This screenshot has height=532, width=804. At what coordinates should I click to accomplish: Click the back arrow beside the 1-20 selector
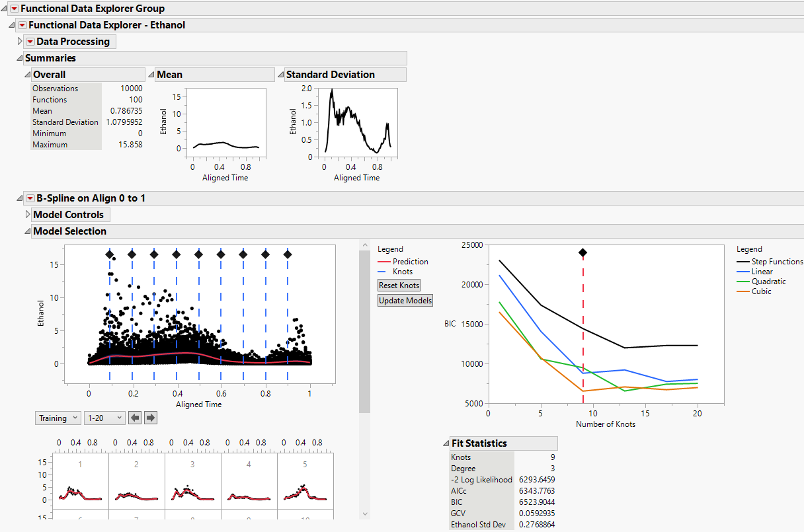135,418
